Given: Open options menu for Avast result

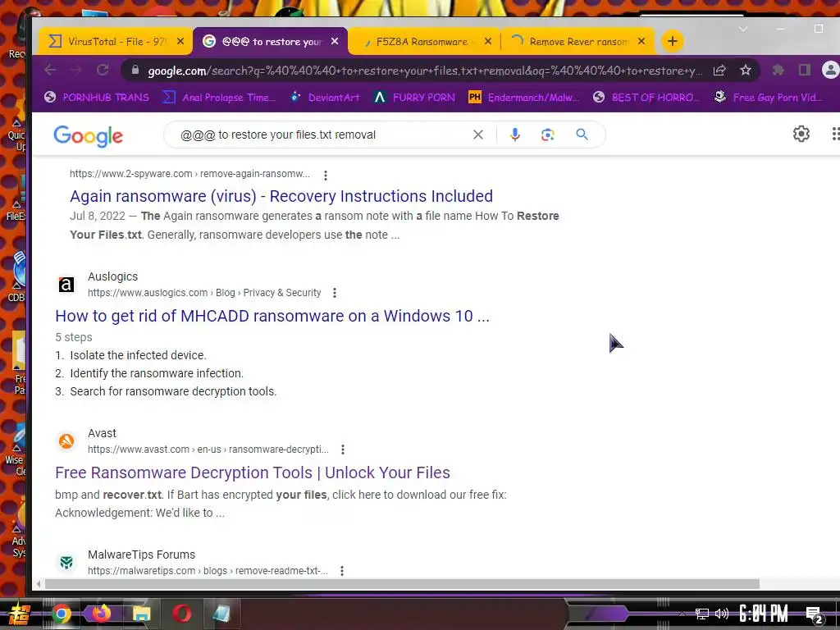Looking at the screenshot, I should (x=342, y=450).
